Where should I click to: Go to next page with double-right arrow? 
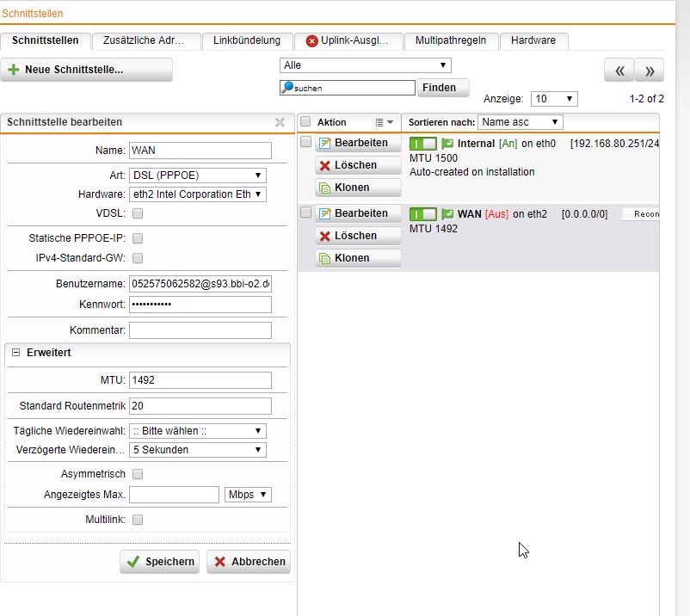(649, 71)
